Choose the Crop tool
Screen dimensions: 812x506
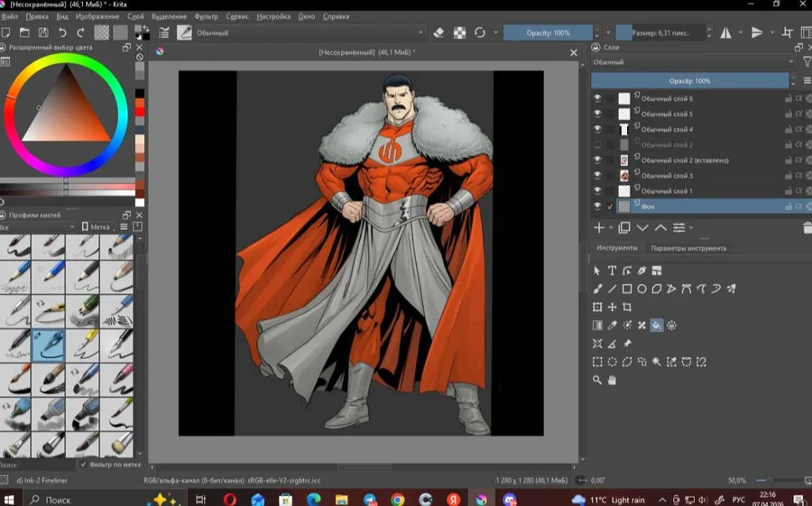pos(627,308)
